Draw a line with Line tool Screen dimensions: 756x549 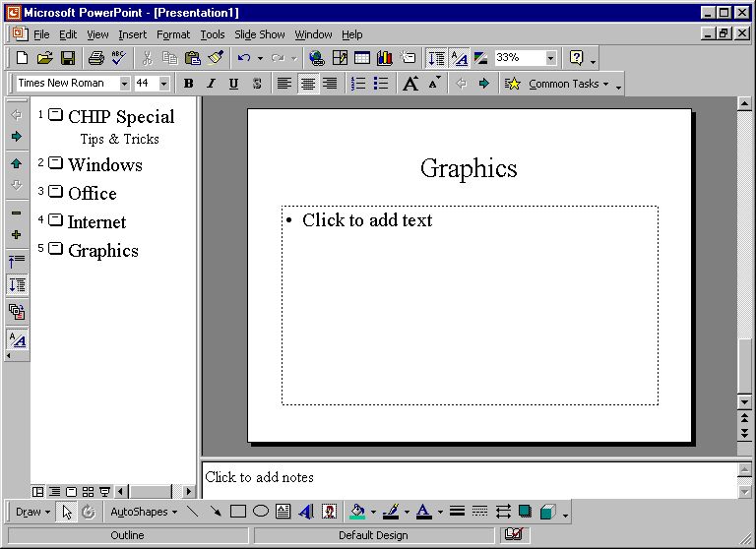193,512
